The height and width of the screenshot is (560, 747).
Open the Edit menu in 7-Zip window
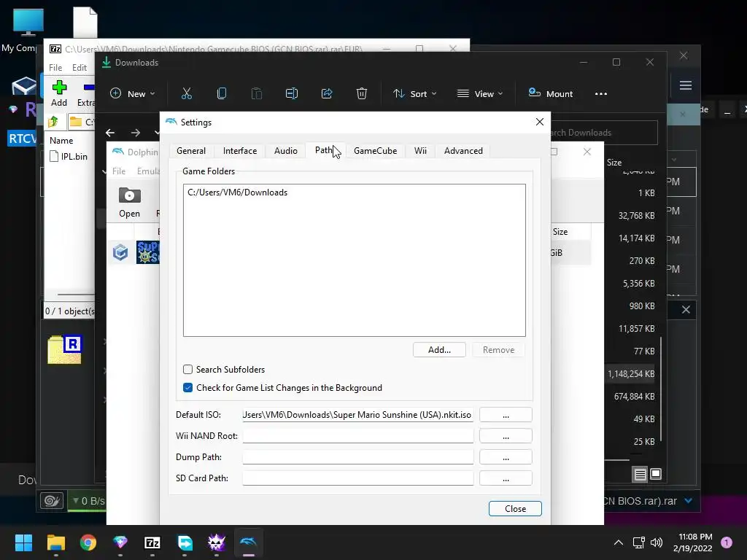(x=79, y=68)
